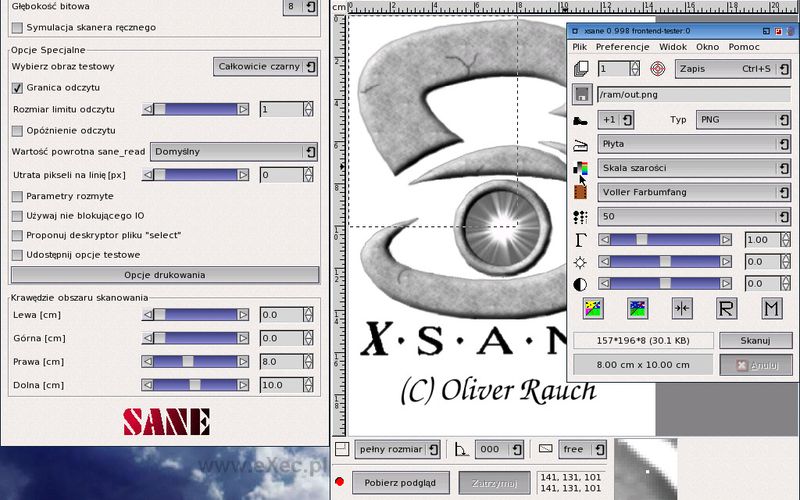The height and width of the screenshot is (500, 800).
Task: Click the color mode RGB icon
Action: pos(581,167)
